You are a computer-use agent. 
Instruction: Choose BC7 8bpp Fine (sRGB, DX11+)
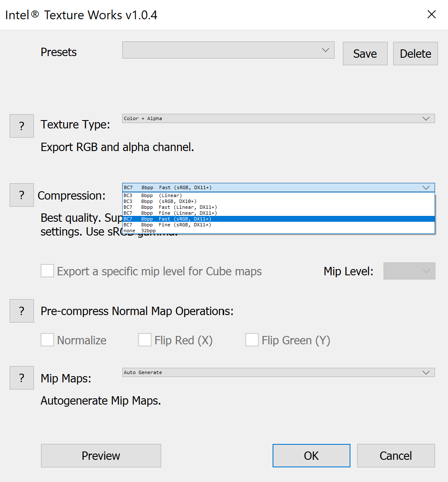pos(278,225)
